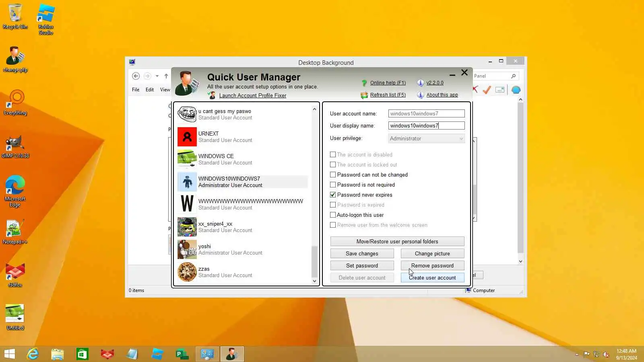Open the 'Launch Account Profile Fixer' link
644x362 pixels.
click(253, 95)
